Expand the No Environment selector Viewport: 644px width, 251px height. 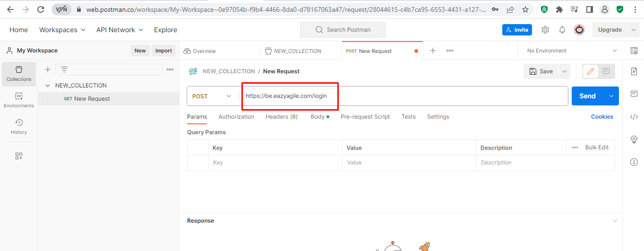572,51
